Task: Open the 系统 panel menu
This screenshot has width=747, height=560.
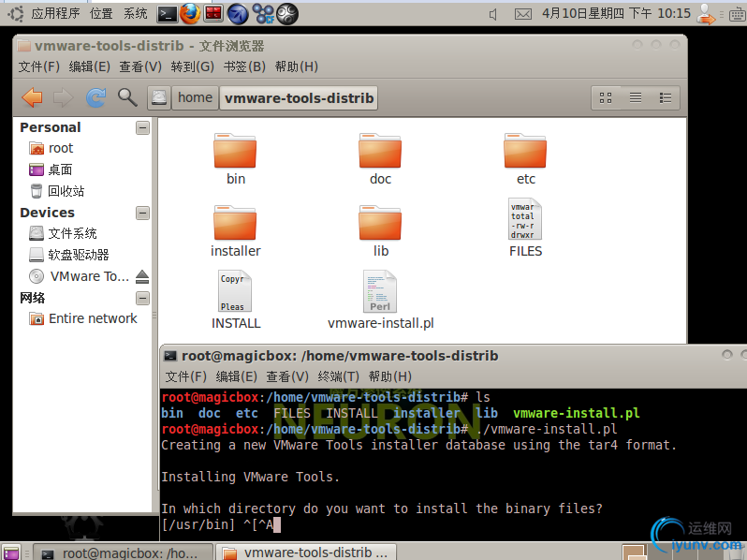Action: (136, 13)
